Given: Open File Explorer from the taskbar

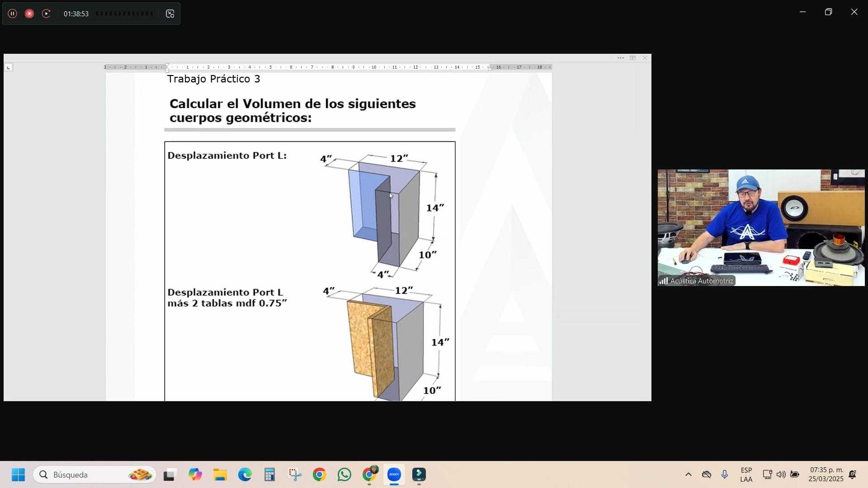Looking at the screenshot, I should (x=220, y=475).
